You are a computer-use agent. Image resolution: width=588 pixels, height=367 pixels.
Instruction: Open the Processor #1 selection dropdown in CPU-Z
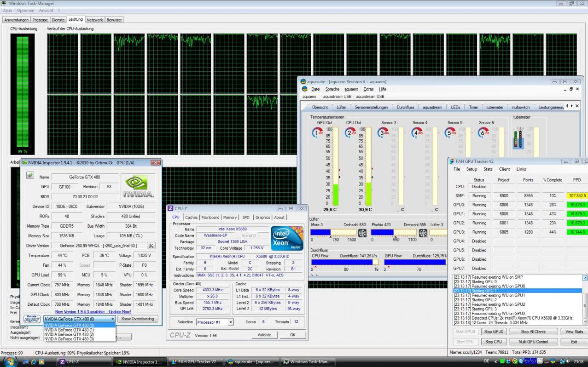(x=215, y=322)
